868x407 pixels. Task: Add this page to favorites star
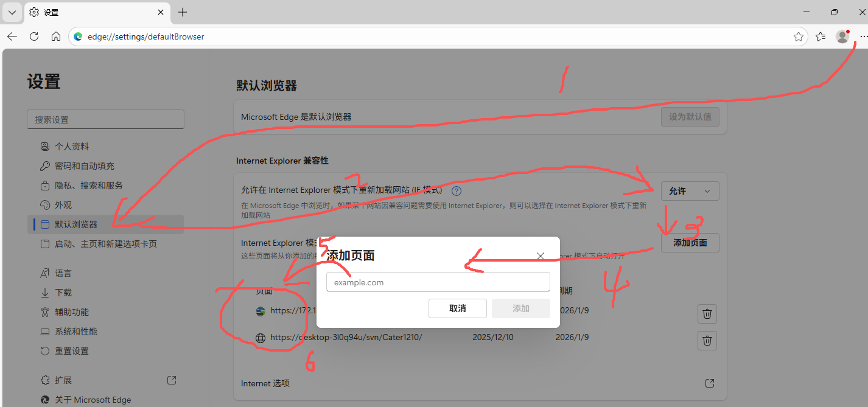[799, 37]
